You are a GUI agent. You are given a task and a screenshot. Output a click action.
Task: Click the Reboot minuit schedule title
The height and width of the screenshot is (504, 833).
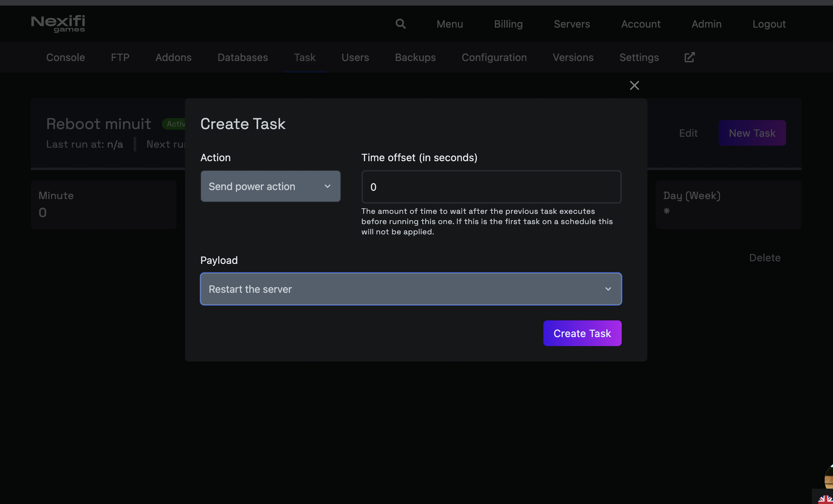point(98,123)
